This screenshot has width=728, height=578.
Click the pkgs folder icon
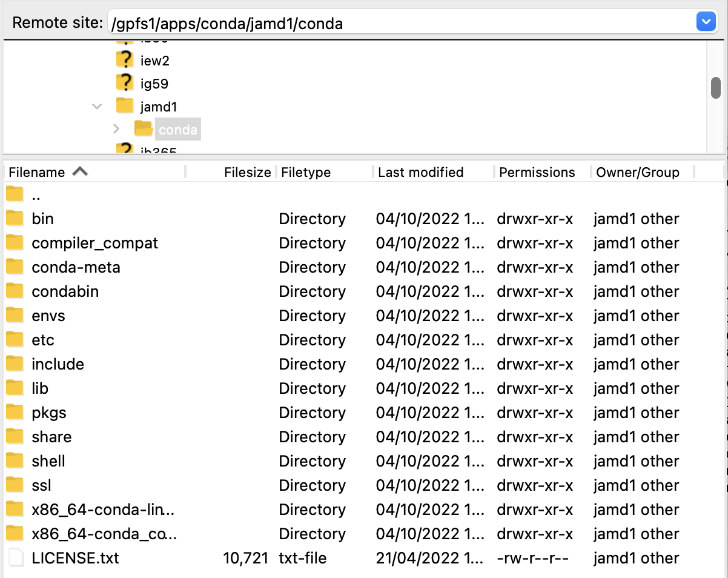click(15, 412)
